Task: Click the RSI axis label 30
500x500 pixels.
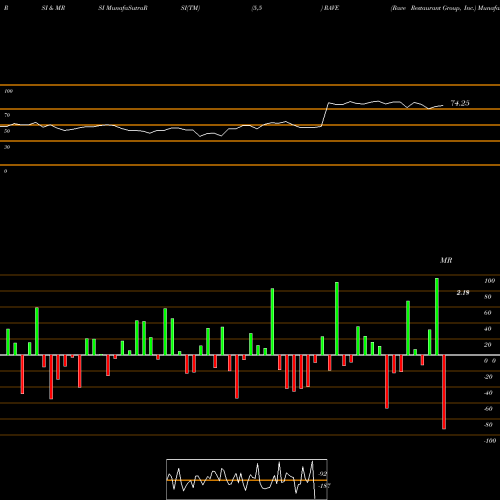Action: [7, 147]
